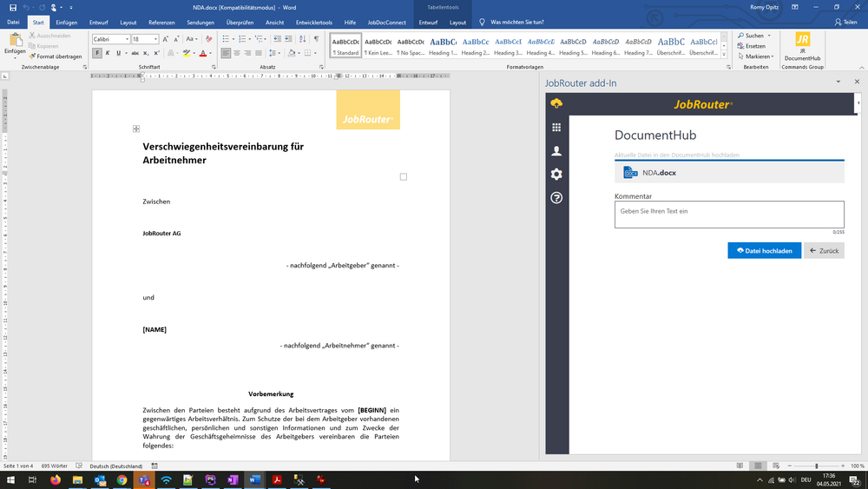Viewport: 868px width, 489px height.
Task: Toggle strikethrough (abc) formatting
Action: (135, 53)
